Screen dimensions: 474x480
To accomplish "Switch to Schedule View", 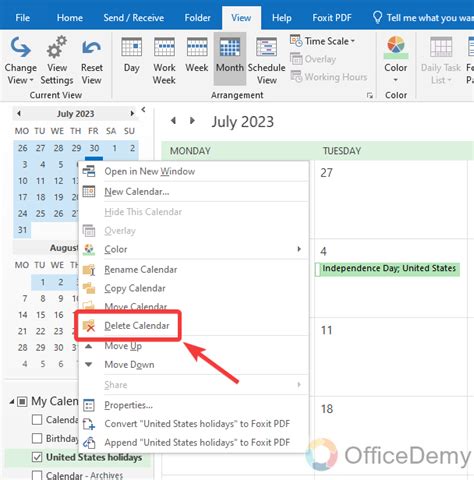I will pyautogui.click(x=266, y=61).
